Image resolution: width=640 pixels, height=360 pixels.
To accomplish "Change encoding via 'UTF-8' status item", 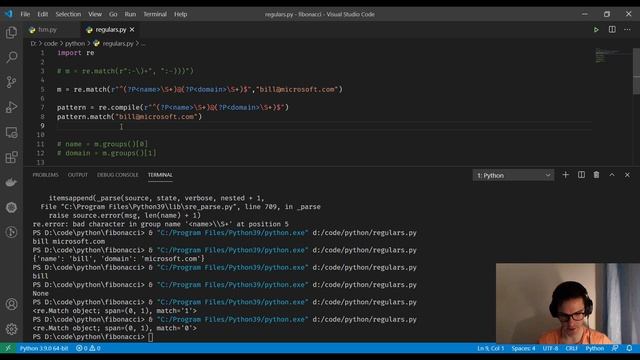I will click(x=550, y=348).
